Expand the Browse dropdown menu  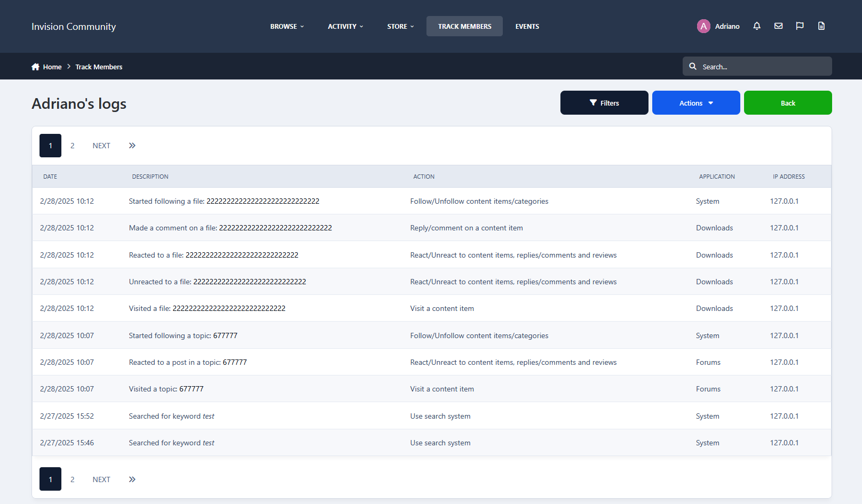click(x=287, y=26)
